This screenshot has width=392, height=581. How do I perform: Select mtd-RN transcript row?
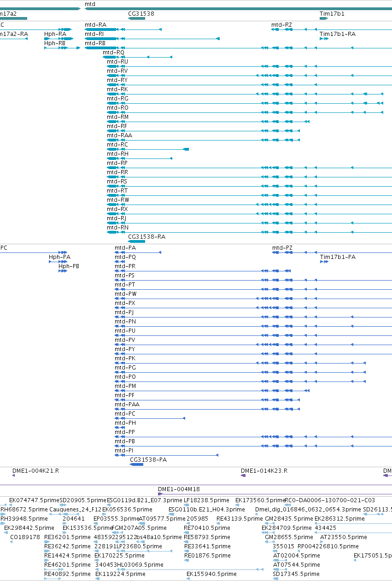tap(117, 227)
